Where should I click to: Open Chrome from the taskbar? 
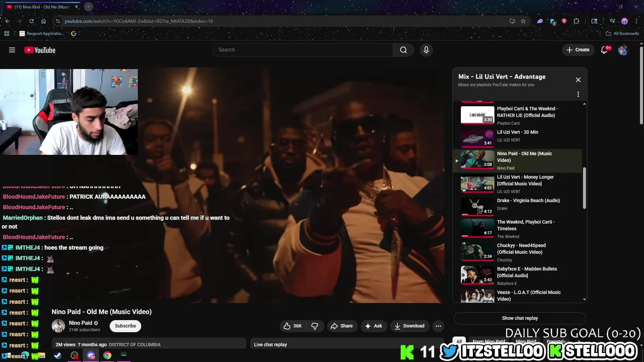107,355
